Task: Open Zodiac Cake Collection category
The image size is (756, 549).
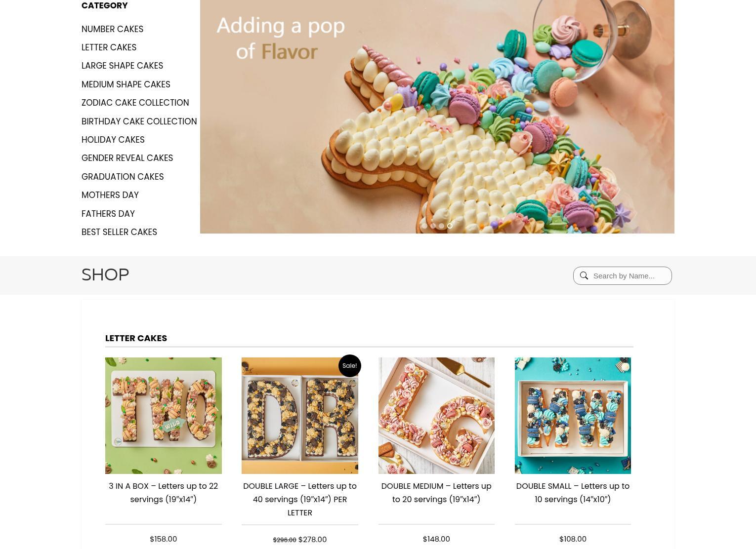Action: point(135,103)
